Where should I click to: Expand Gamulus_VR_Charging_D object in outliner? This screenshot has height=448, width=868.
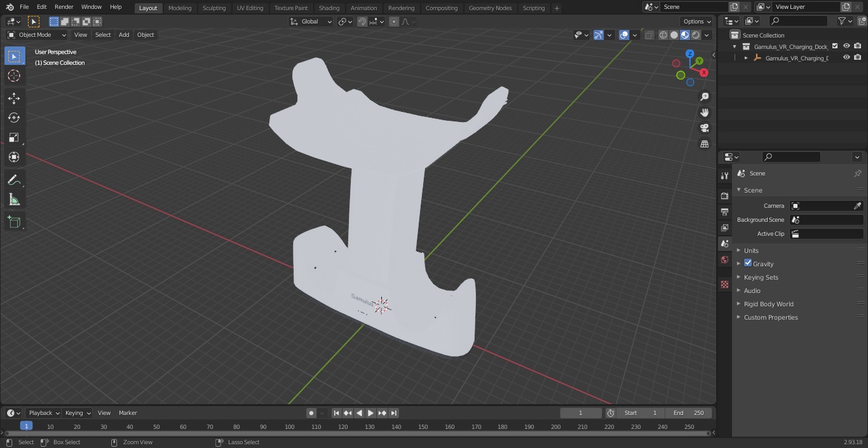[x=746, y=58]
